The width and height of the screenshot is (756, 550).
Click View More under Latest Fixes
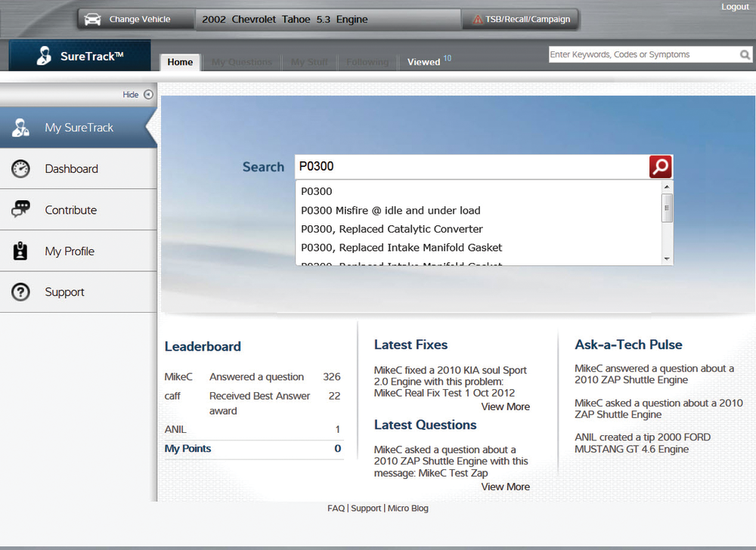pos(505,406)
